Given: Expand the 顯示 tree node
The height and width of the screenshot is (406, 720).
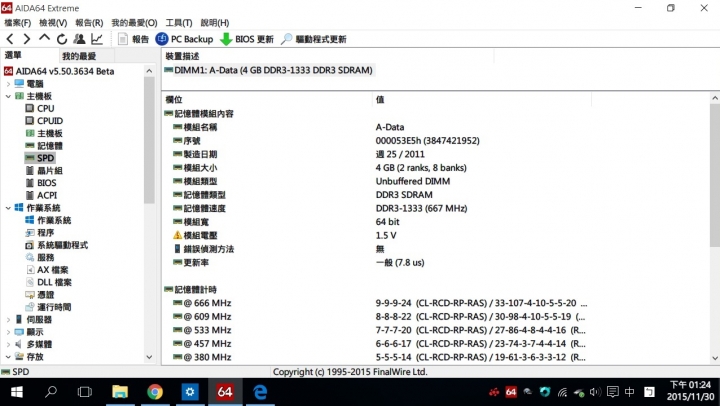Looking at the screenshot, I should (x=8, y=332).
